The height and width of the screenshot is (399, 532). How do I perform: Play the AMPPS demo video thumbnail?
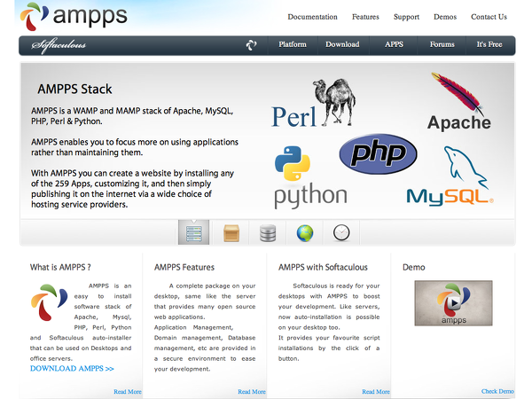click(453, 303)
